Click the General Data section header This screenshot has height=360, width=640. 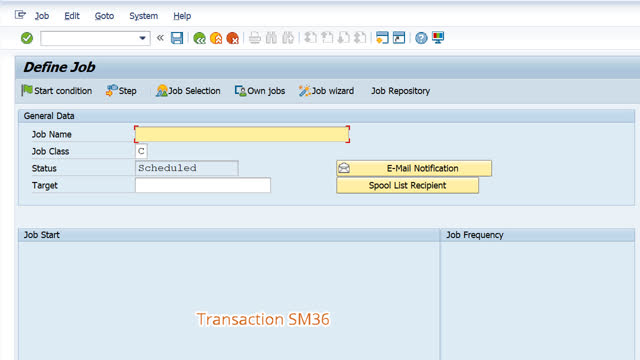tap(326, 116)
